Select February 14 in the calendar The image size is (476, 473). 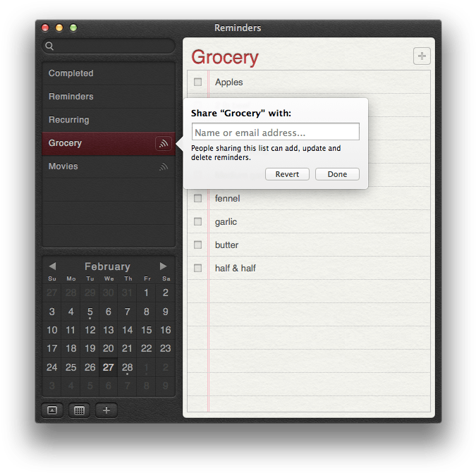point(127,330)
